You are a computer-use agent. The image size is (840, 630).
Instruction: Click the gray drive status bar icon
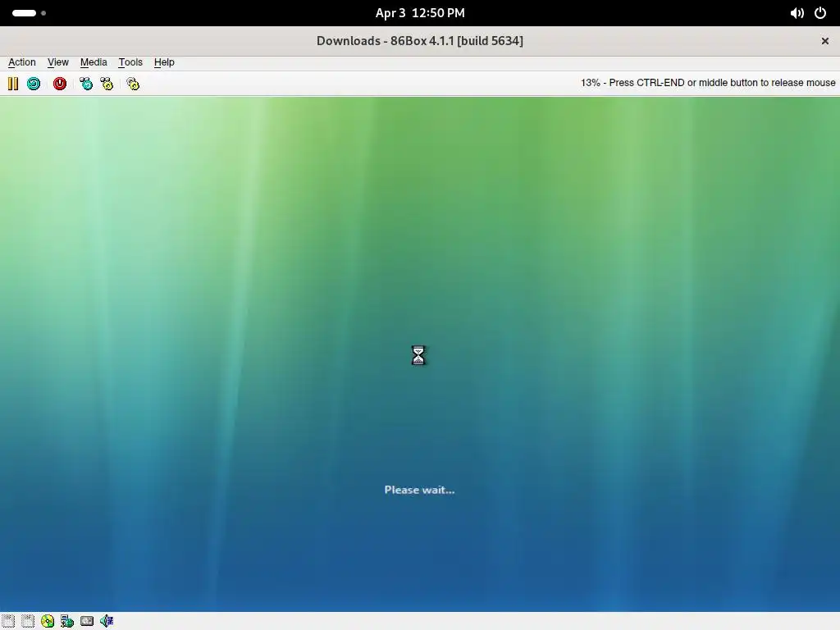(x=87, y=621)
